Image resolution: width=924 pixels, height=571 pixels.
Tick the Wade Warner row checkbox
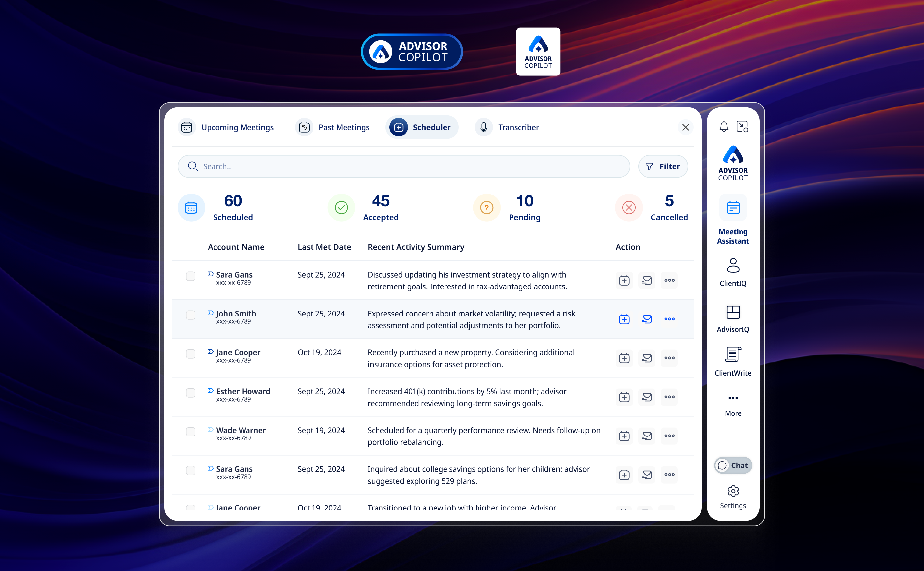[191, 432]
